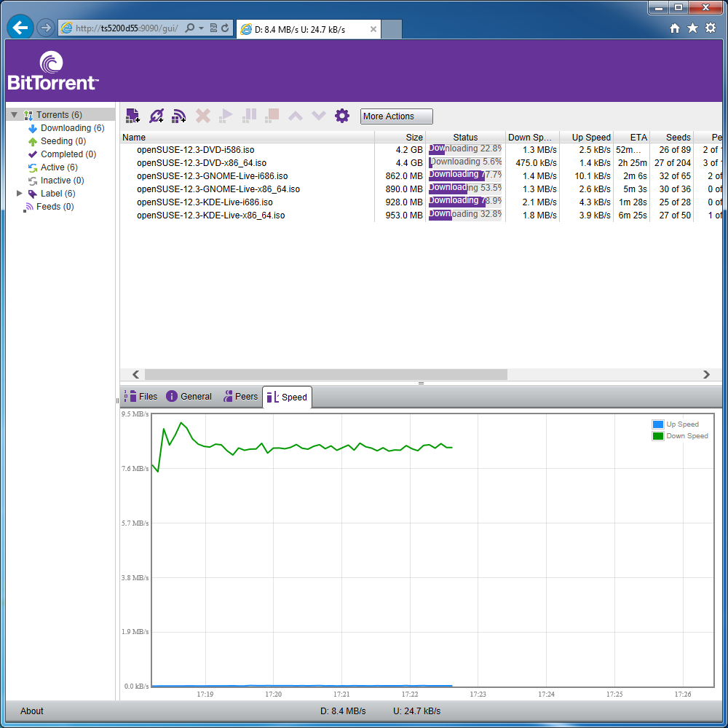Click the search magnifier in address bar
728x728 pixels.
[189, 28]
